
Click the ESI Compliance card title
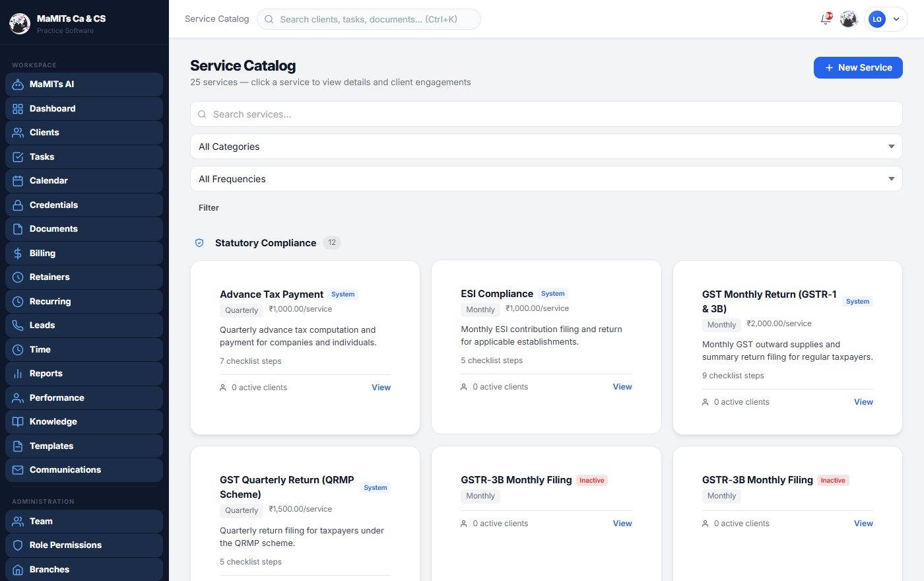[497, 294]
